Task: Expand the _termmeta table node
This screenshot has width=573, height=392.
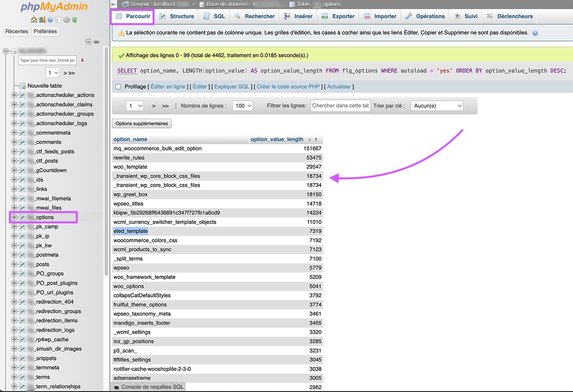Action: coord(14,368)
